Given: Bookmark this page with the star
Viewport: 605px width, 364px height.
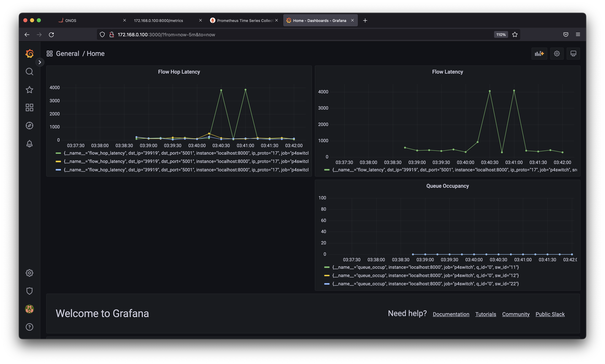Looking at the screenshot, I should point(515,35).
